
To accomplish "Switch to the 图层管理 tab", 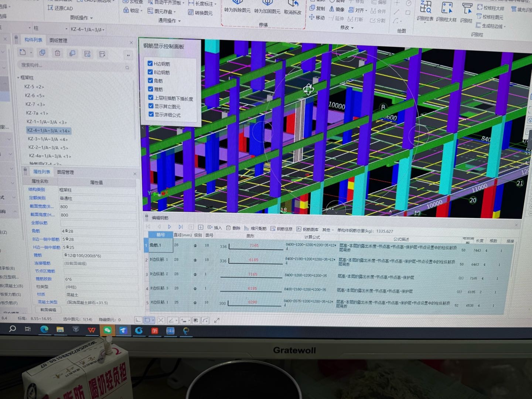I will pyautogui.click(x=65, y=172).
